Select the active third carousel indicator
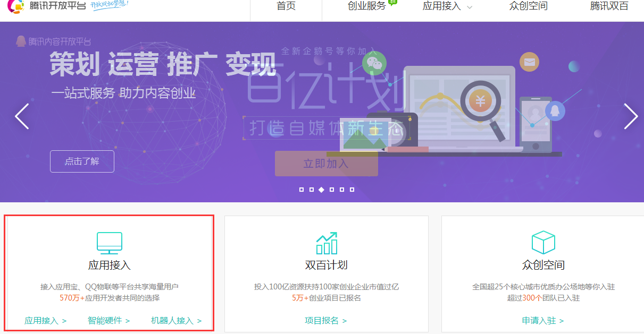Screen dimensions: 644x334 (321, 190)
